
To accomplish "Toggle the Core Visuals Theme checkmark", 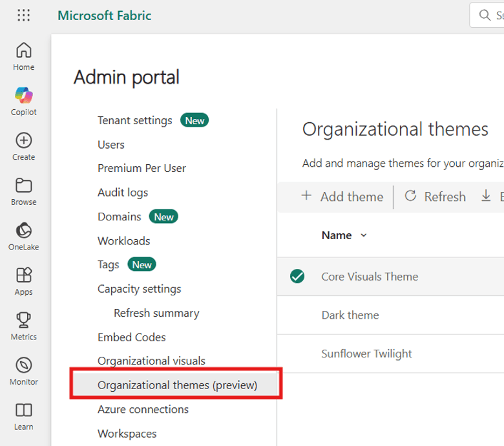I will coord(297,277).
